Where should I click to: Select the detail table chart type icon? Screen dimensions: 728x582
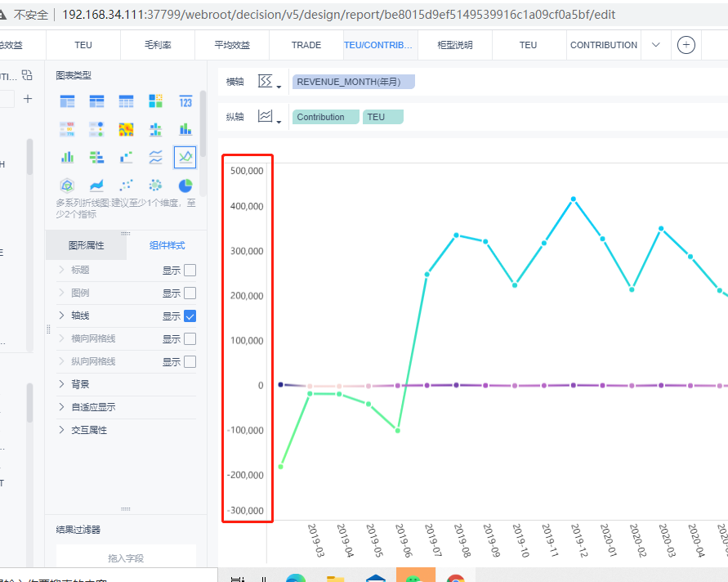(126, 101)
